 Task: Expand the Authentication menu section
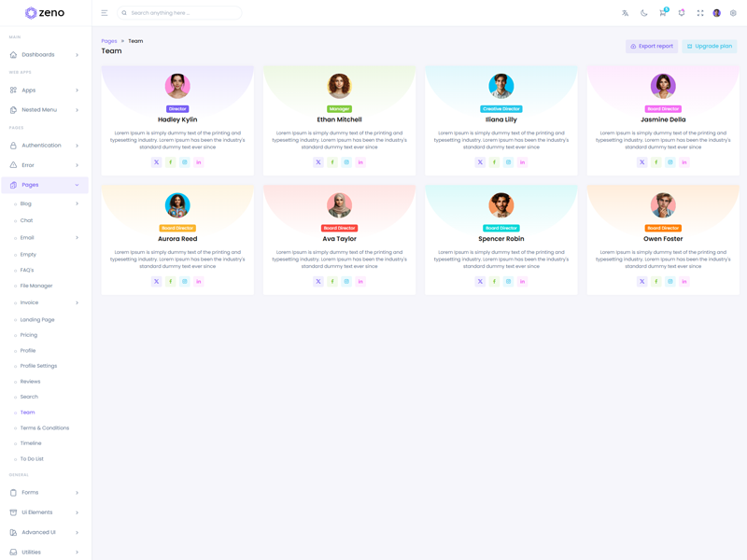45,146
